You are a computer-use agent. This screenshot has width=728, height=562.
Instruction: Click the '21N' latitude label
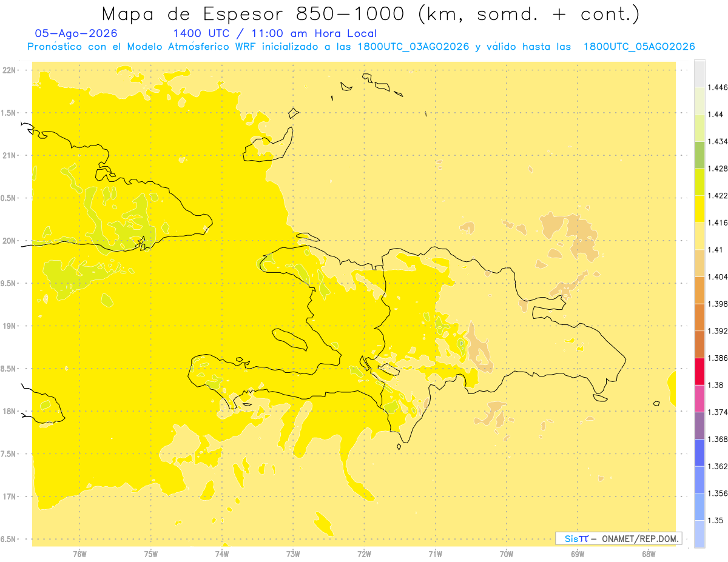click(x=10, y=155)
